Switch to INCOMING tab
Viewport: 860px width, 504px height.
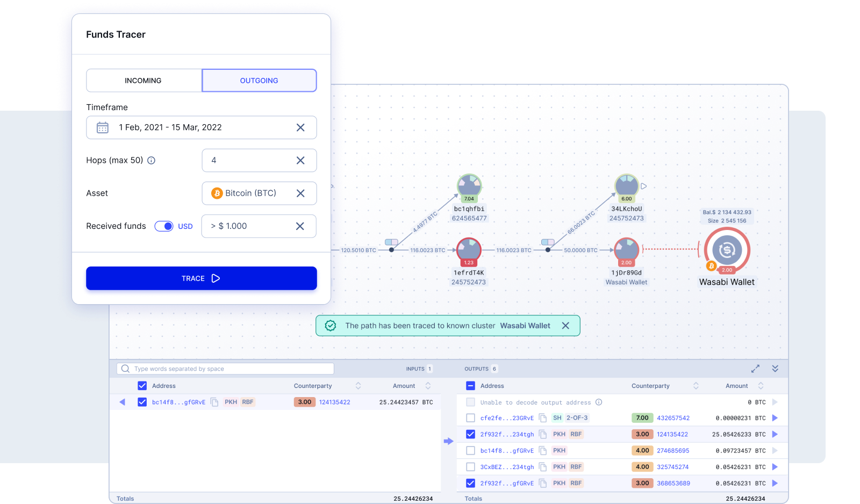point(144,81)
